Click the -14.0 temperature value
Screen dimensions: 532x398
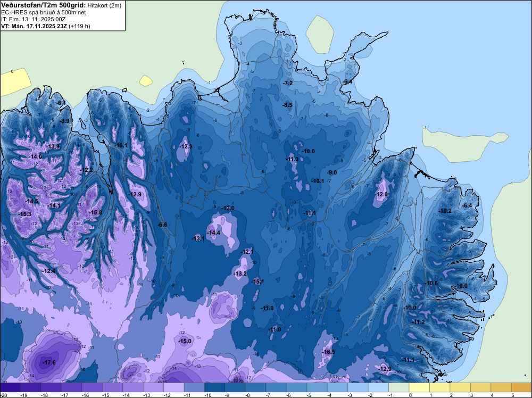click(36, 157)
